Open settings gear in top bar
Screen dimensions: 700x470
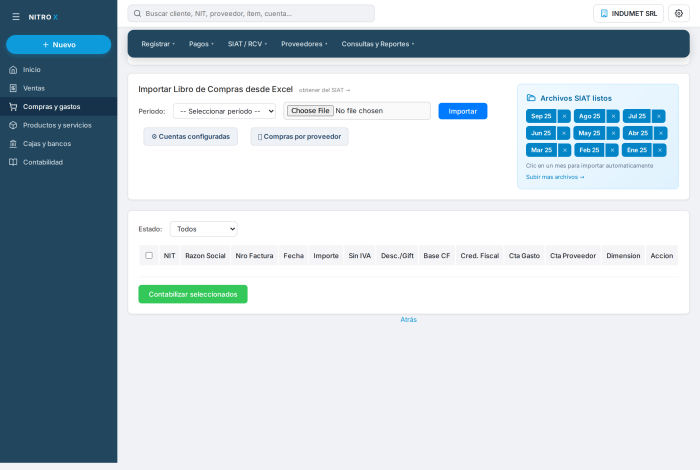click(679, 13)
